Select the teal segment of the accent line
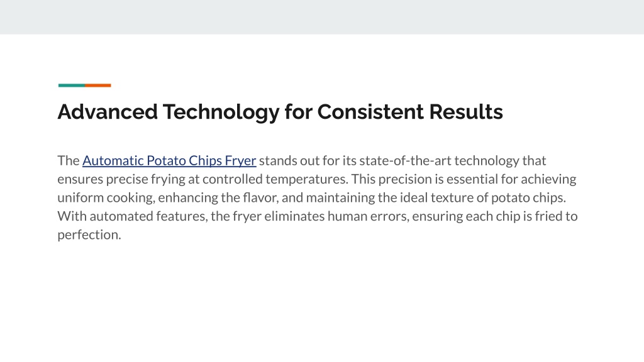This screenshot has width=644, height=362. click(x=72, y=85)
